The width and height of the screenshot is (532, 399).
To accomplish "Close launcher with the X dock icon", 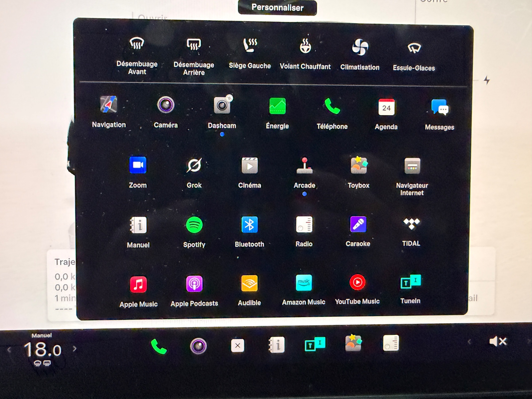I will click(237, 345).
